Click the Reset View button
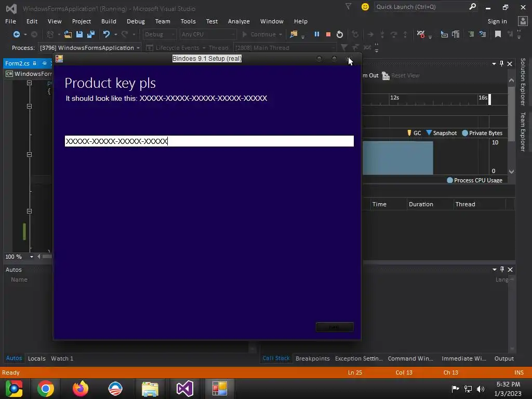The image size is (532, 399). point(401,75)
